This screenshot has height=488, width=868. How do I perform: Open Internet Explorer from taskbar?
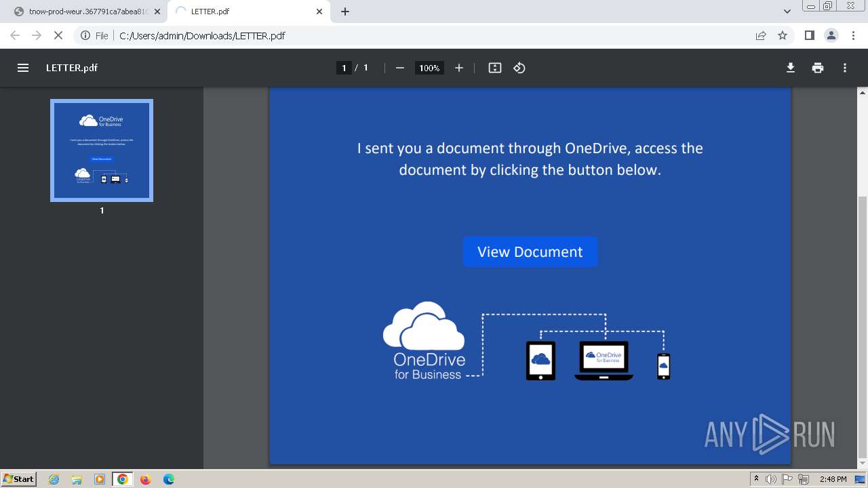(x=54, y=479)
